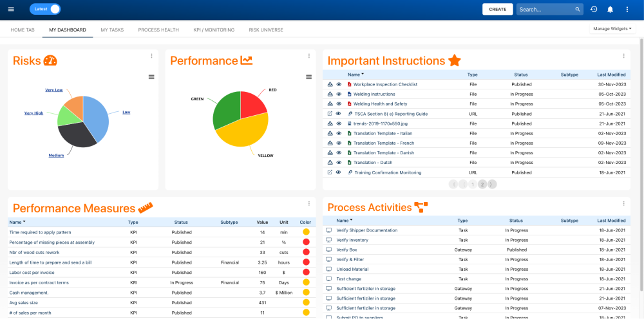Switch to Risk Universe tab
644x319 pixels.
(x=266, y=30)
